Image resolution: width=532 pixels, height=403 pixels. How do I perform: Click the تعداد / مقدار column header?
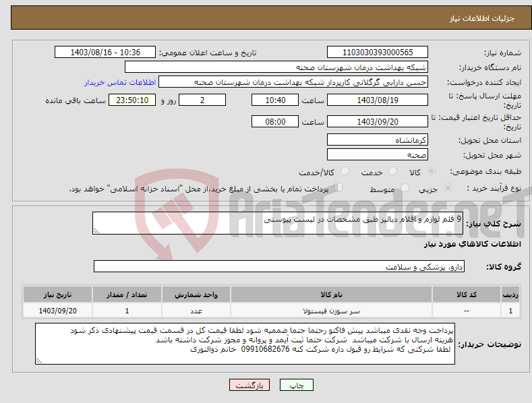127,294
